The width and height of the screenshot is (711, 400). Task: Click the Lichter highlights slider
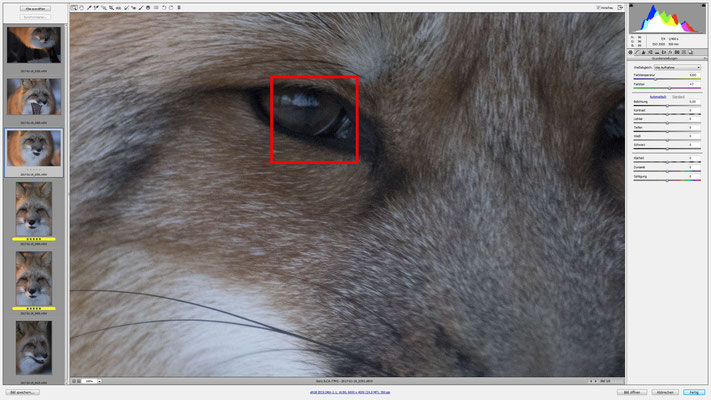(x=667, y=123)
